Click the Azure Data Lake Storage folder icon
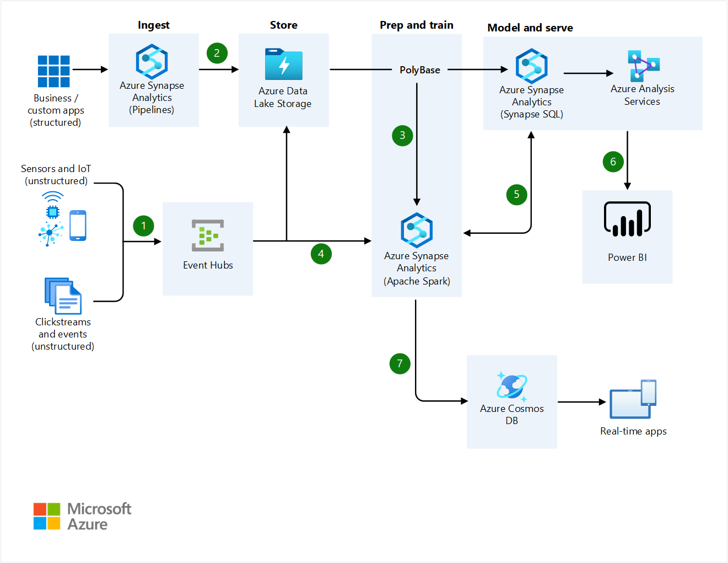728x563 pixels. click(x=284, y=65)
